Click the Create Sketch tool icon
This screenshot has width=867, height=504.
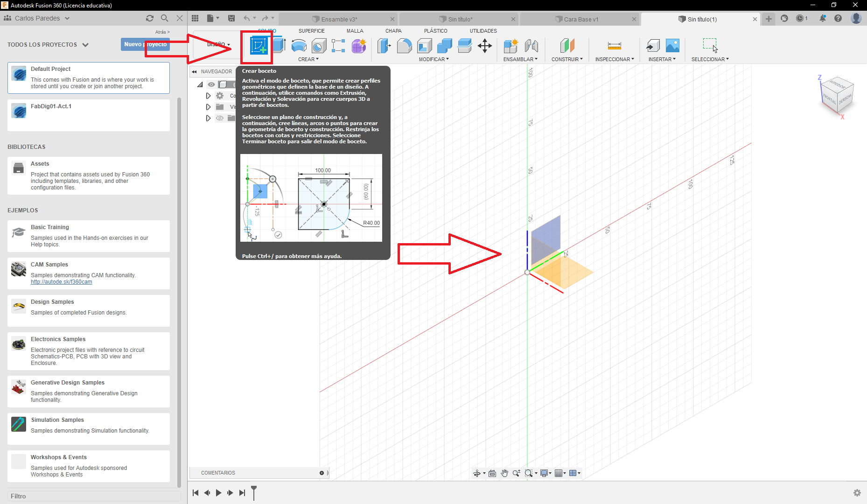[x=258, y=46]
